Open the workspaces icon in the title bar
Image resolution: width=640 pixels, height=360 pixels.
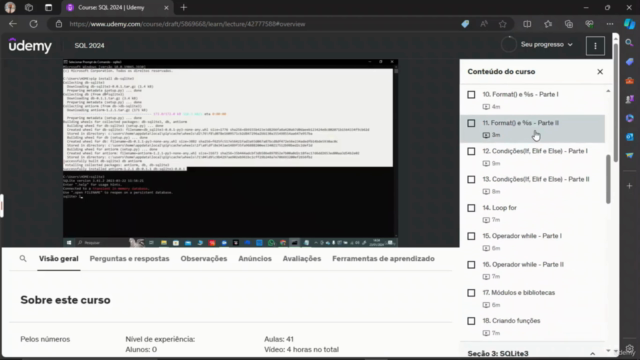29,7
